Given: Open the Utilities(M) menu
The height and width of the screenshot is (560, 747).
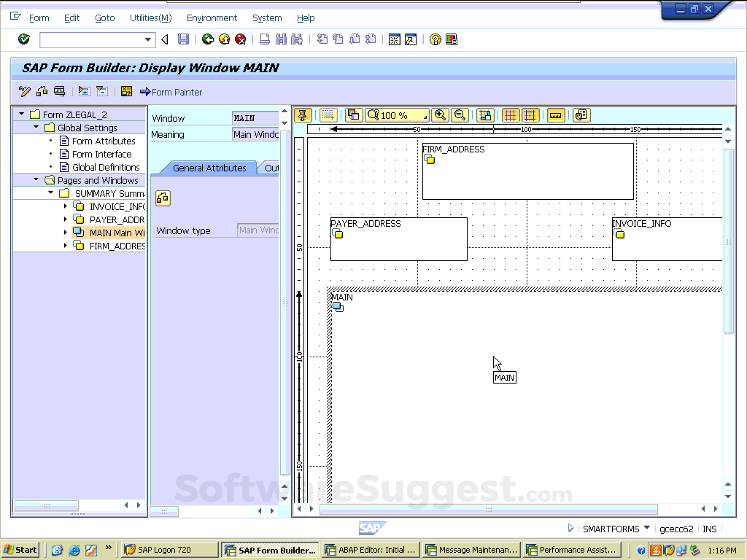Looking at the screenshot, I should [150, 17].
